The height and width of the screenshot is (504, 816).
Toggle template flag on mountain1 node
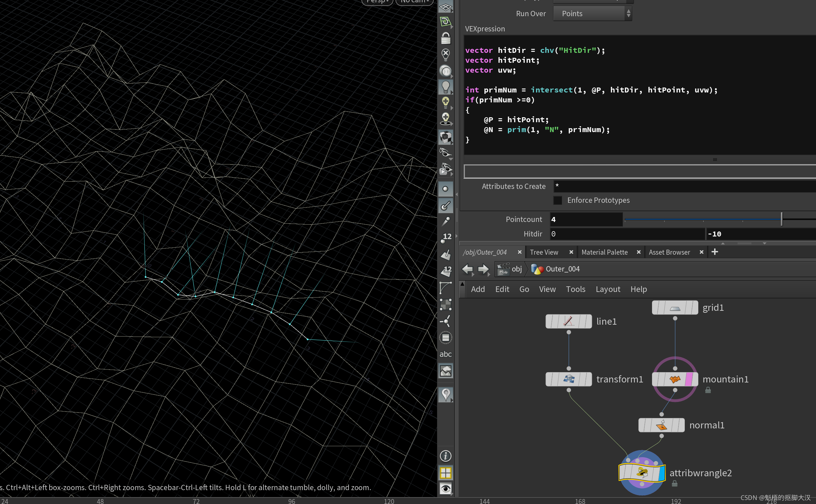click(x=688, y=379)
